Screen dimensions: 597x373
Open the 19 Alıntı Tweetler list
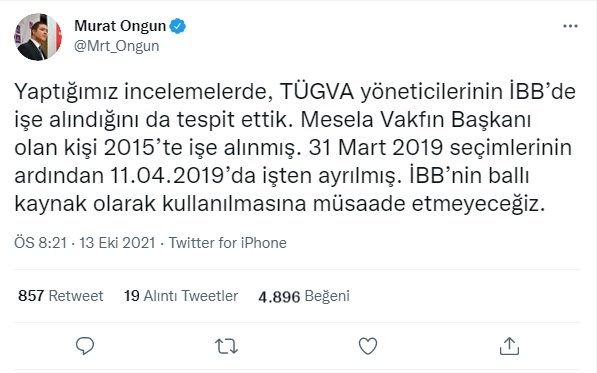tap(181, 296)
